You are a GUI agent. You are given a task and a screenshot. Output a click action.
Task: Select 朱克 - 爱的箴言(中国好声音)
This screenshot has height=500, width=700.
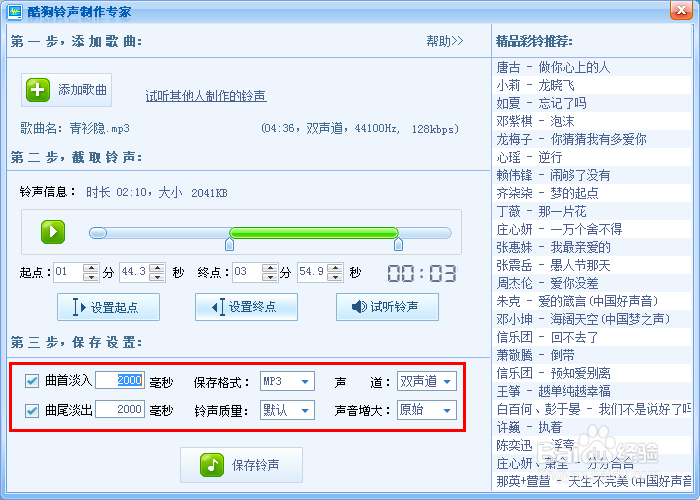tap(592, 301)
